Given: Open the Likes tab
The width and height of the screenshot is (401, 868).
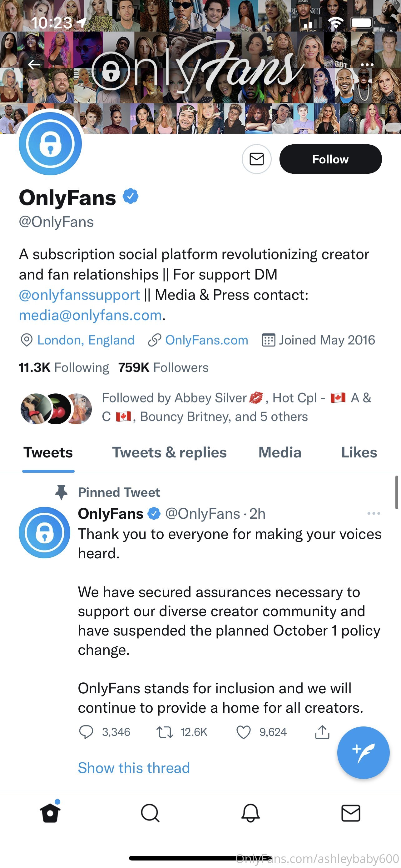Looking at the screenshot, I should pyautogui.click(x=359, y=452).
